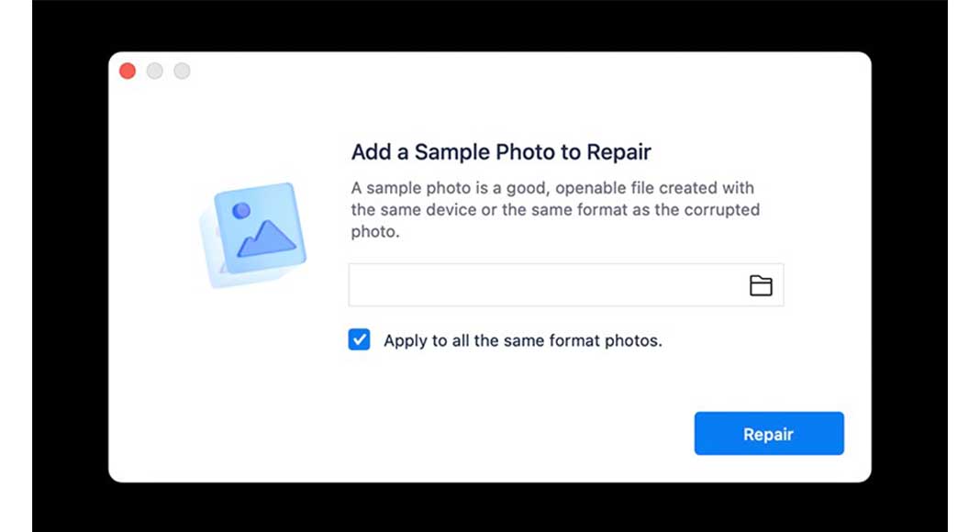The height and width of the screenshot is (532, 980).
Task: Focus the sample photo path field
Action: 565,284
